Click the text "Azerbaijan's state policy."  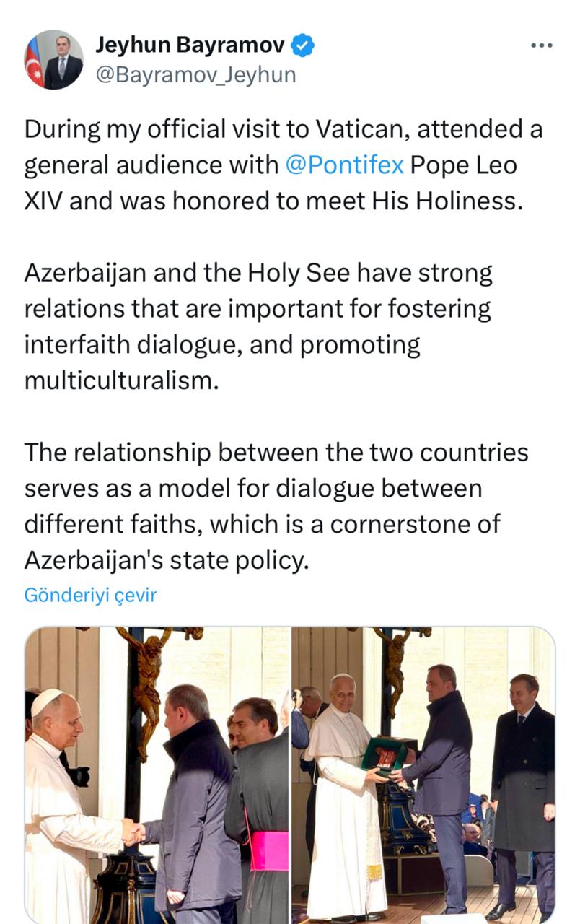(166, 559)
